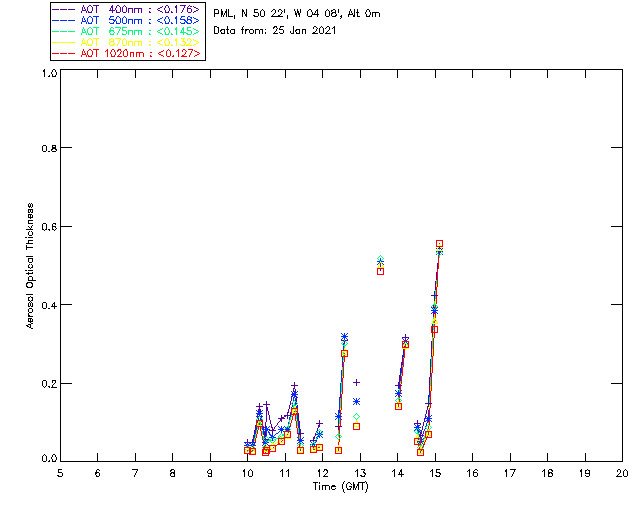The height and width of the screenshot is (512, 640).
Task: Click the highest red square marker after 15 GMT
Action: (x=439, y=244)
